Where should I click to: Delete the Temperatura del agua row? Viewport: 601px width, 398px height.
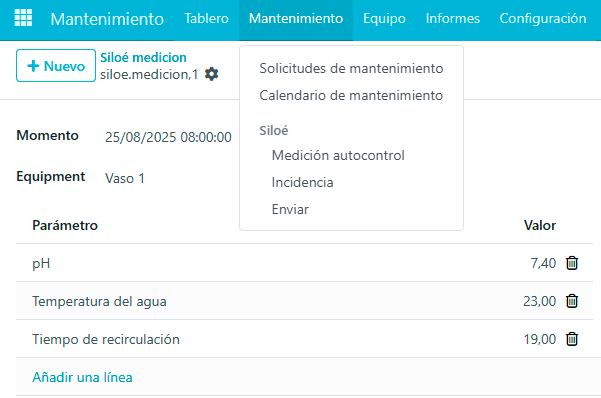click(x=572, y=301)
